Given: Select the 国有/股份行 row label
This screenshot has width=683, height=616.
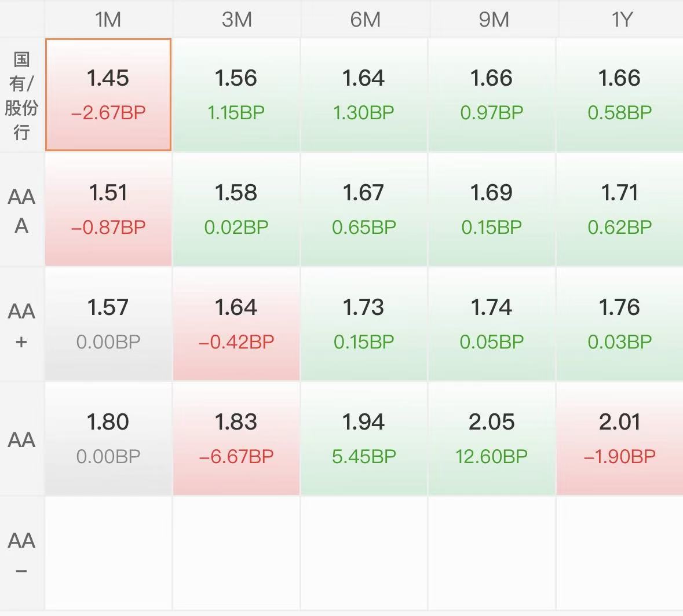Looking at the screenshot, I should [21, 96].
